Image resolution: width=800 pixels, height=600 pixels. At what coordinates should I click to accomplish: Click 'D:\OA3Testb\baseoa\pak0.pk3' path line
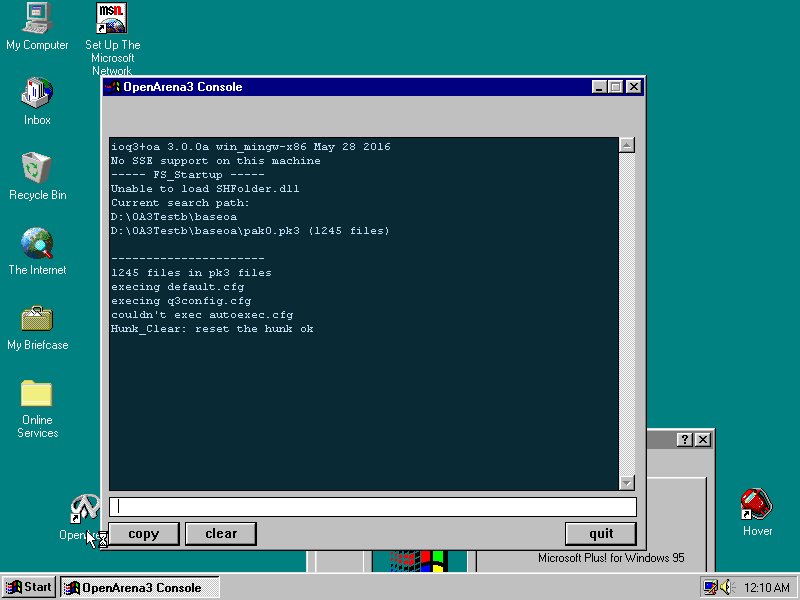pyautogui.click(x=250, y=231)
